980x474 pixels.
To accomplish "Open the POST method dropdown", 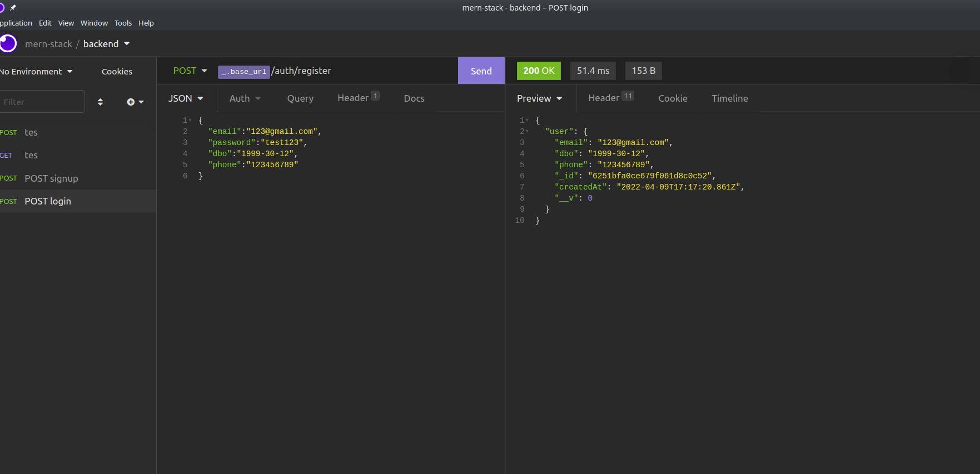I will pyautogui.click(x=190, y=71).
